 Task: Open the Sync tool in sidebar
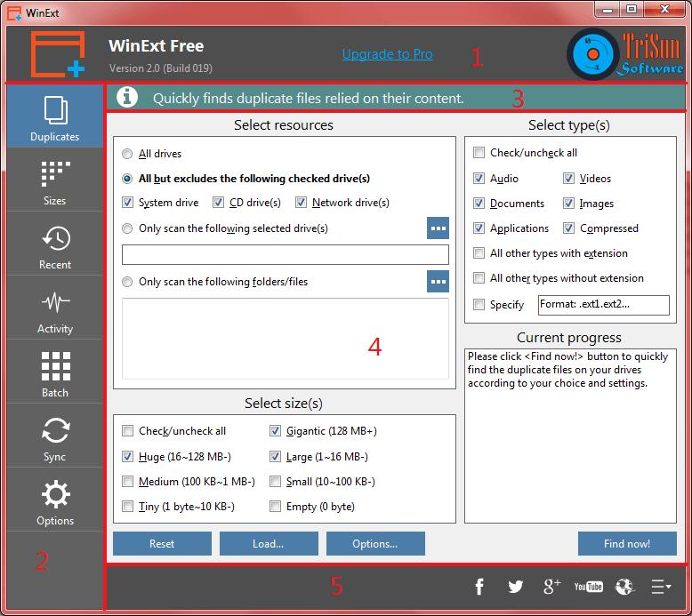click(55, 436)
